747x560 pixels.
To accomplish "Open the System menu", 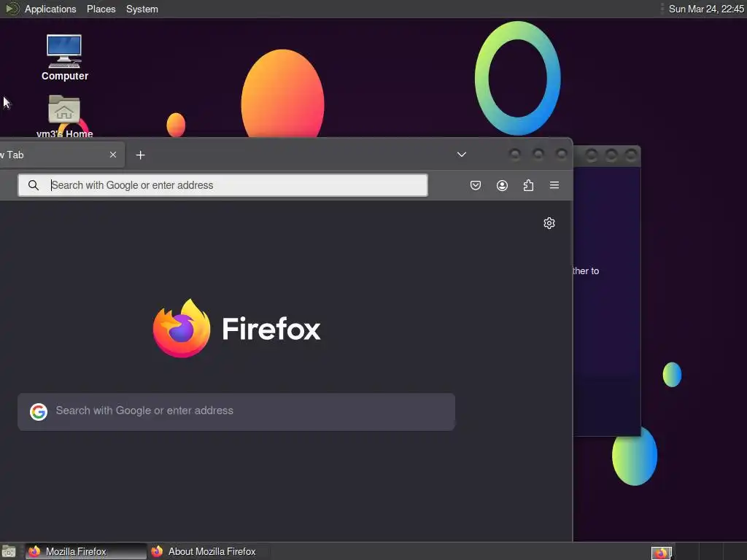I will click(142, 9).
